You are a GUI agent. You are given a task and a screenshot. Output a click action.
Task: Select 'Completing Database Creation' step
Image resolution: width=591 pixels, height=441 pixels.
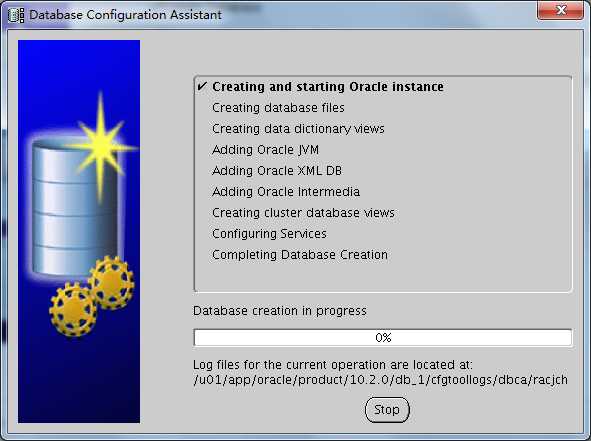click(300, 255)
